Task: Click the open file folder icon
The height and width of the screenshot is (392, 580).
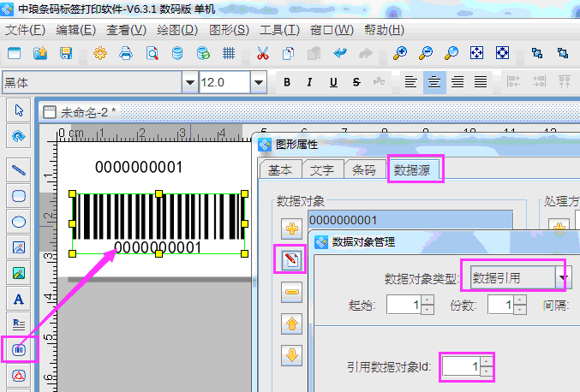Action: (x=40, y=53)
